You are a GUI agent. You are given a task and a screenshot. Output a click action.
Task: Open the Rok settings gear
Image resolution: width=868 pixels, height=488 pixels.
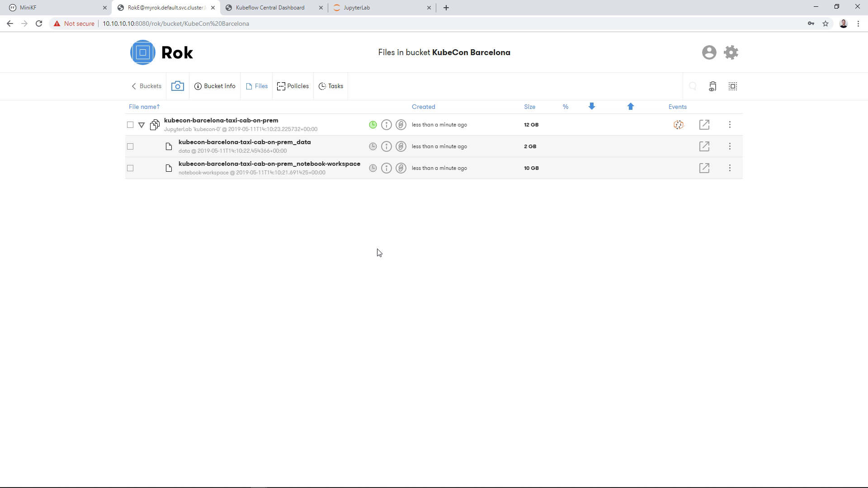click(731, 52)
